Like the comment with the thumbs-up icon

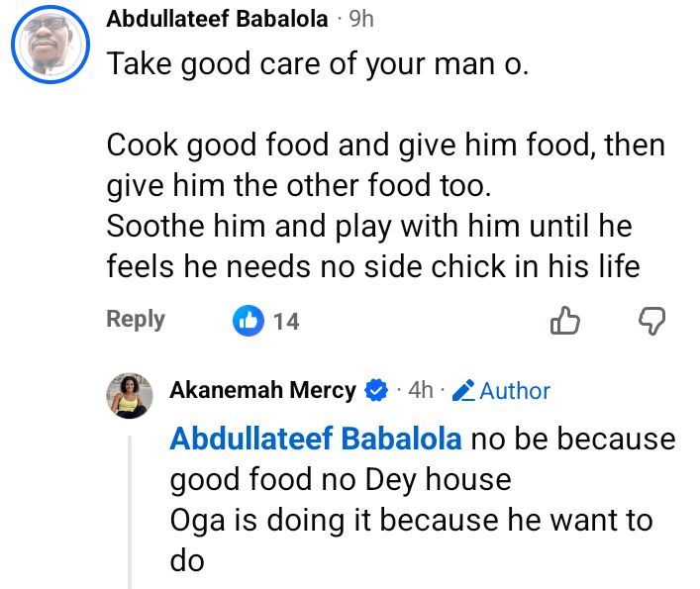(x=564, y=321)
